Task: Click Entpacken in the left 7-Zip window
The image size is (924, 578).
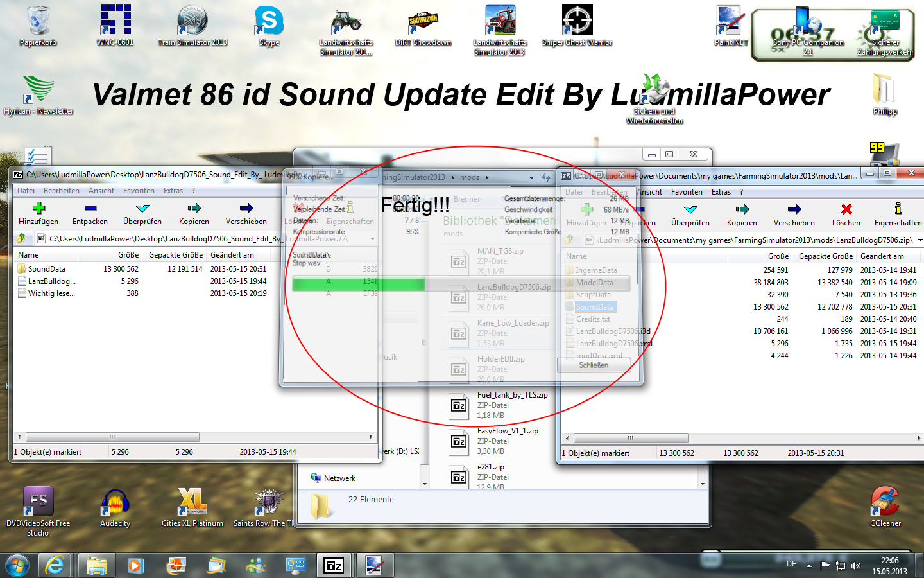Action: tap(90, 214)
